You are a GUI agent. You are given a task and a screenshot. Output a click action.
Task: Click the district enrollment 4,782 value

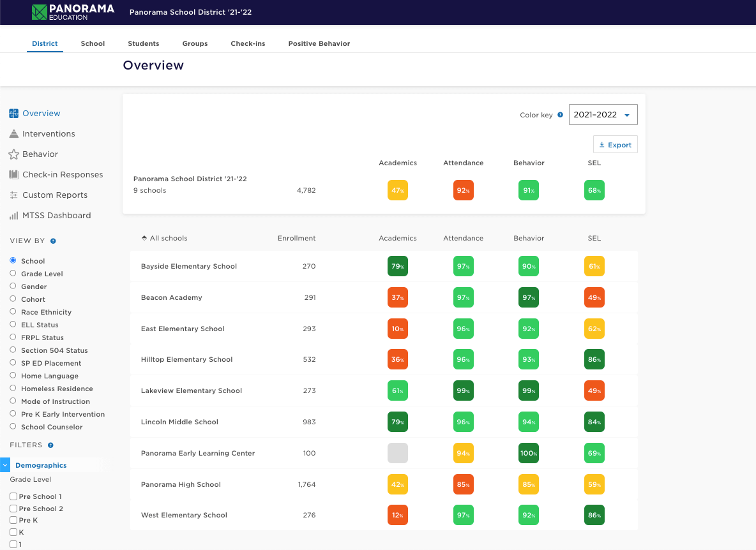[x=306, y=190]
